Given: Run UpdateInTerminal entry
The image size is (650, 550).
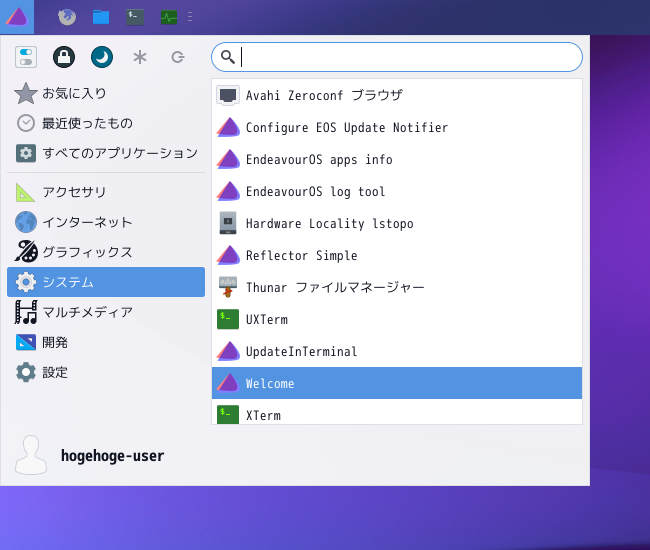Looking at the screenshot, I should coord(397,351).
